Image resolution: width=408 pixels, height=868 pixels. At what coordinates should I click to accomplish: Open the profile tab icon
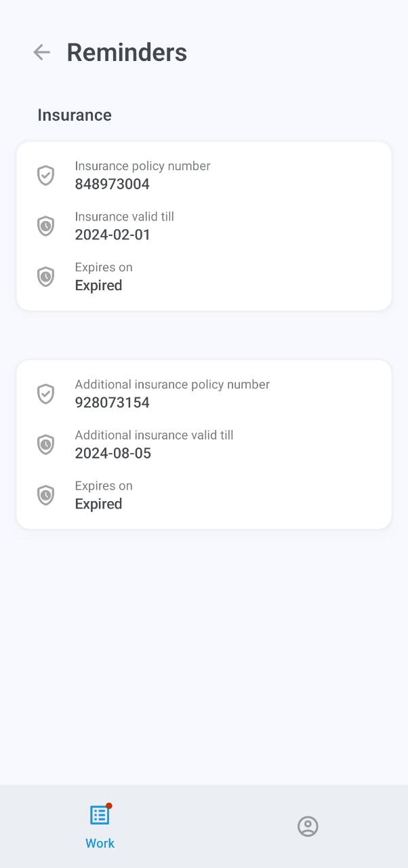point(308,826)
